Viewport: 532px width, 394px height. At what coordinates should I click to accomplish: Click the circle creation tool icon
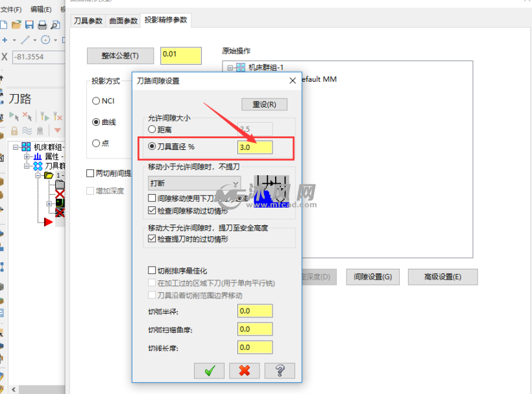pyautogui.click(x=45, y=40)
